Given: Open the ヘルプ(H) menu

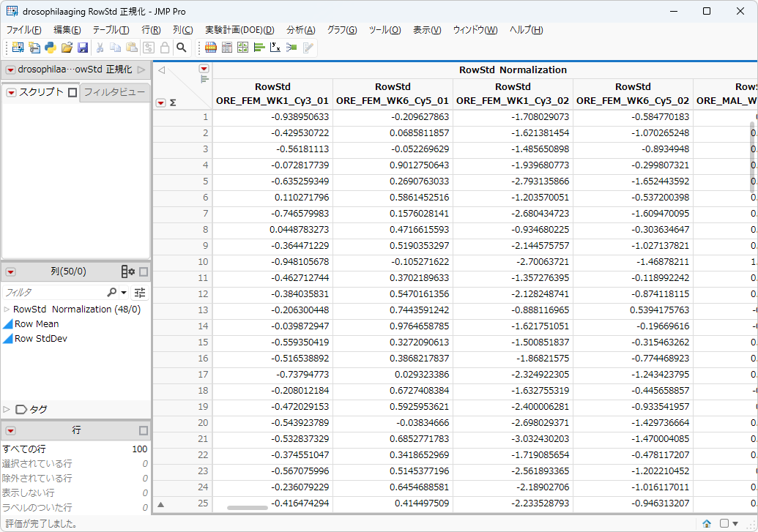Looking at the screenshot, I should 526,30.
